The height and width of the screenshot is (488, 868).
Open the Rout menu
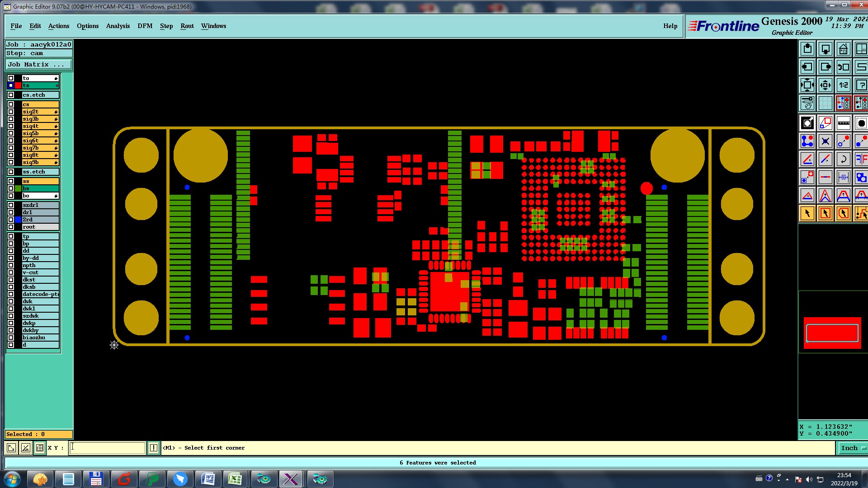click(x=187, y=26)
